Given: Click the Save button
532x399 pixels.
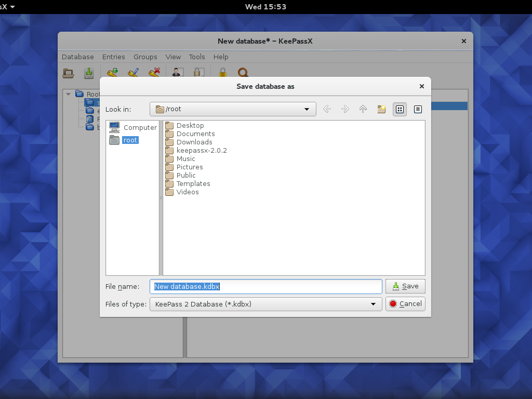Looking at the screenshot, I should pos(405,286).
